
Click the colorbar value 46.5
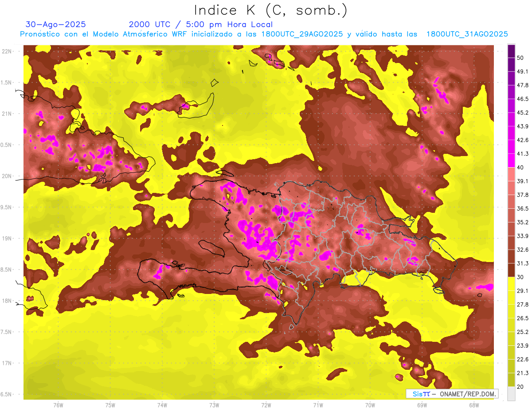pos(522,99)
